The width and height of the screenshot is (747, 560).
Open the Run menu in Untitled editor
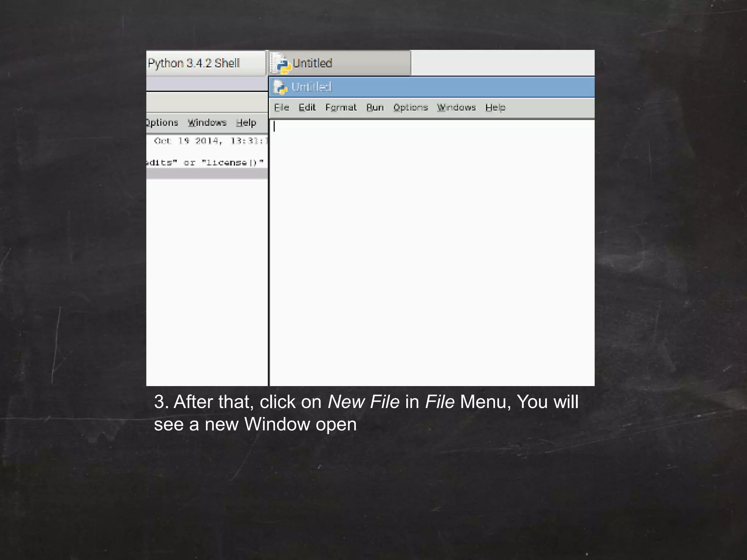tap(375, 107)
